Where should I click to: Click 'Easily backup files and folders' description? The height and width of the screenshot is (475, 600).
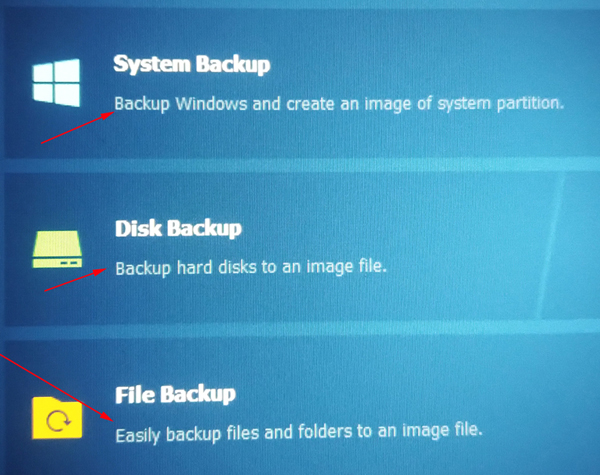pyautogui.click(x=299, y=433)
